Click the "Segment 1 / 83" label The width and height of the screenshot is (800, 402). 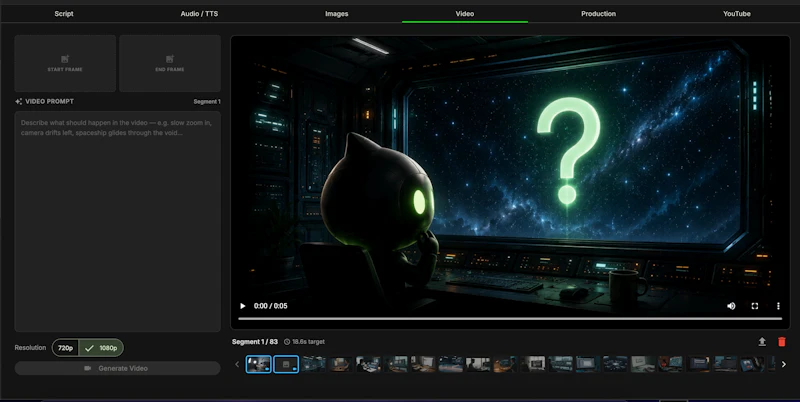255,342
